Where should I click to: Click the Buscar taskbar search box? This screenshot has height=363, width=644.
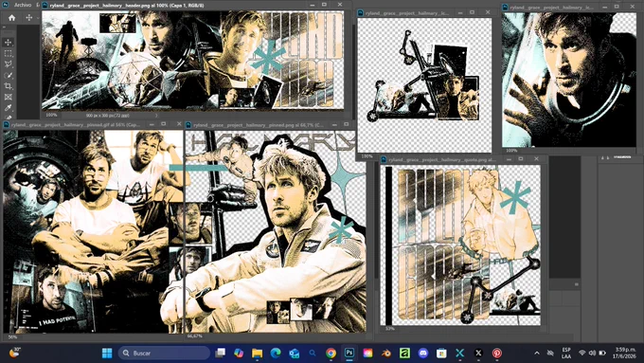coord(164,354)
